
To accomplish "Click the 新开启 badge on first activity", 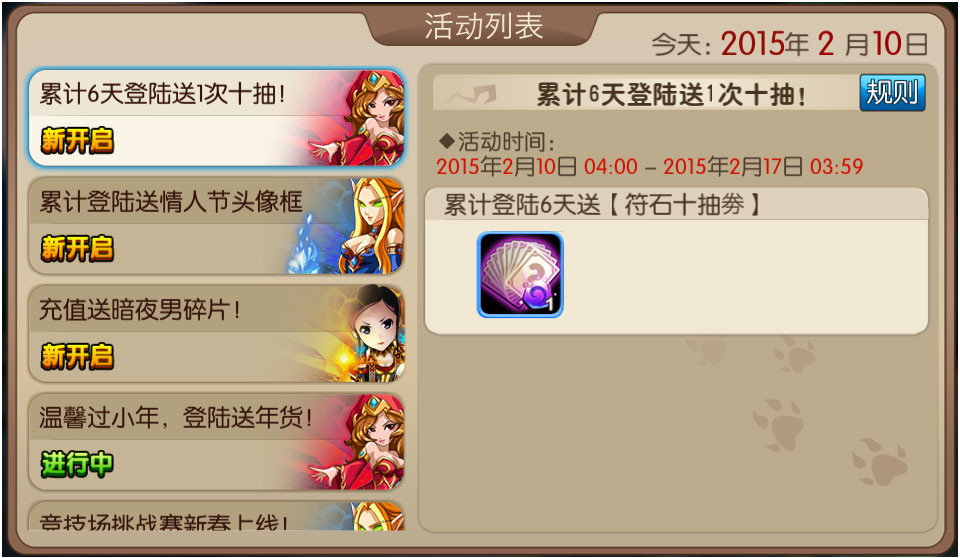I will pyautogui.click(x=77, y=141).
